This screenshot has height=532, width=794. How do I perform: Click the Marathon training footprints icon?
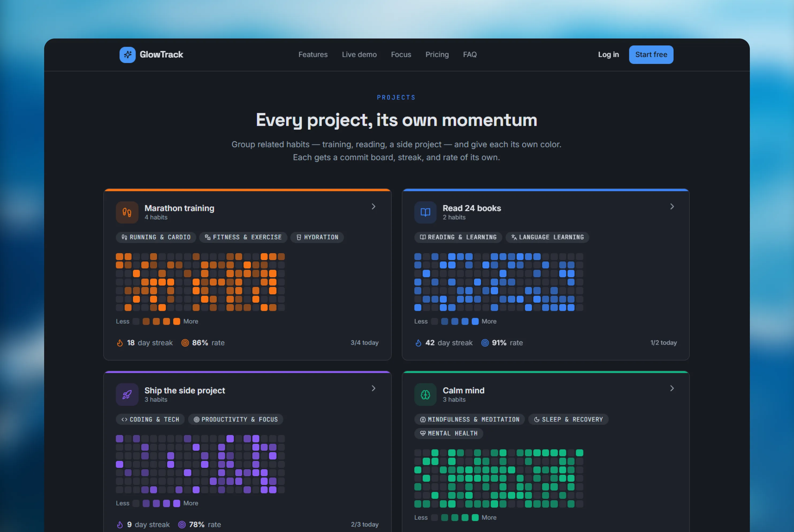[x=127, y=212]
